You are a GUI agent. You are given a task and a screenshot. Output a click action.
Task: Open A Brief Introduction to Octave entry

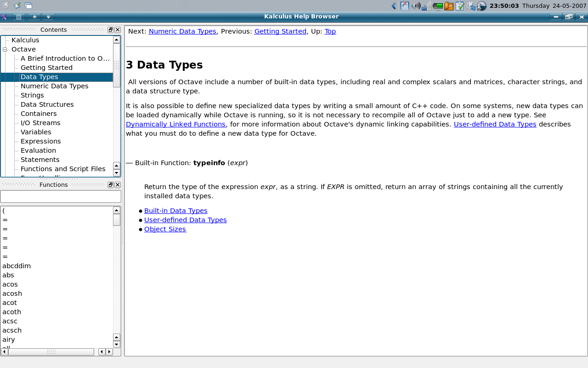coord(65,58)
